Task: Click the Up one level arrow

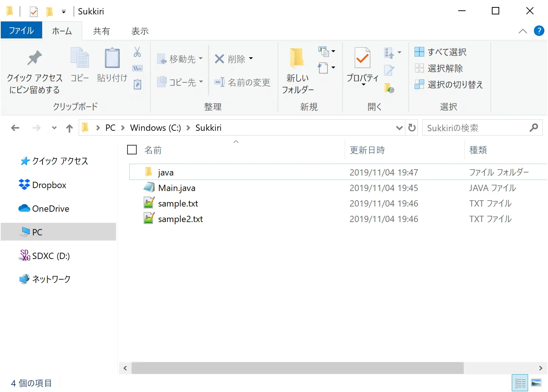Action: coord(69,128)
